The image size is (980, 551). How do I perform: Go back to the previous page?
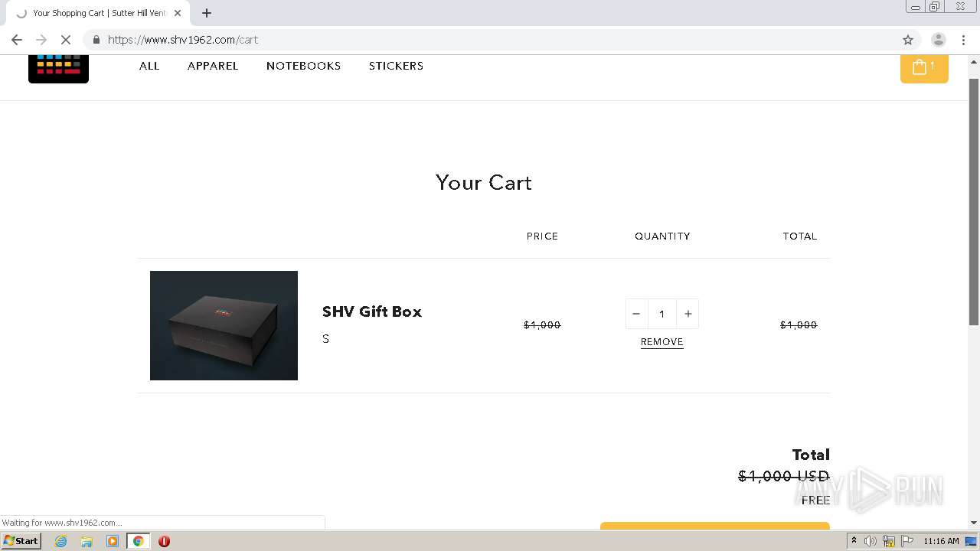tap(17, 40)
